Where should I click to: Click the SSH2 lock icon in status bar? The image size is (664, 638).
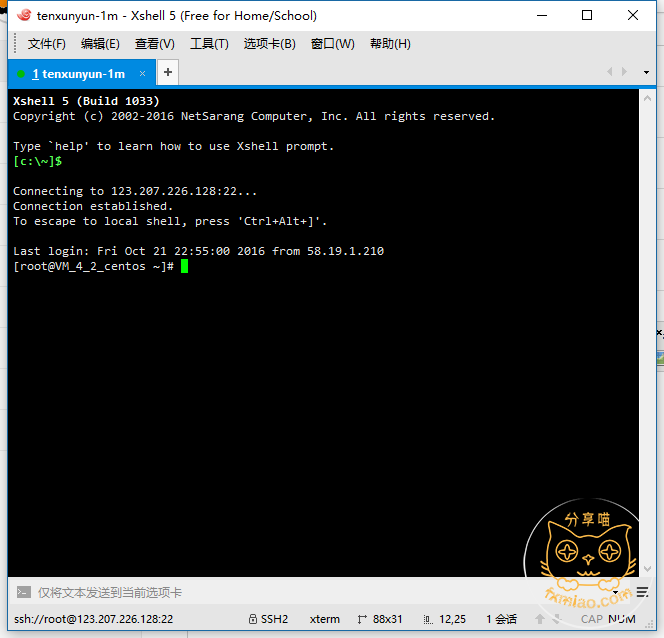coord(253,619)
